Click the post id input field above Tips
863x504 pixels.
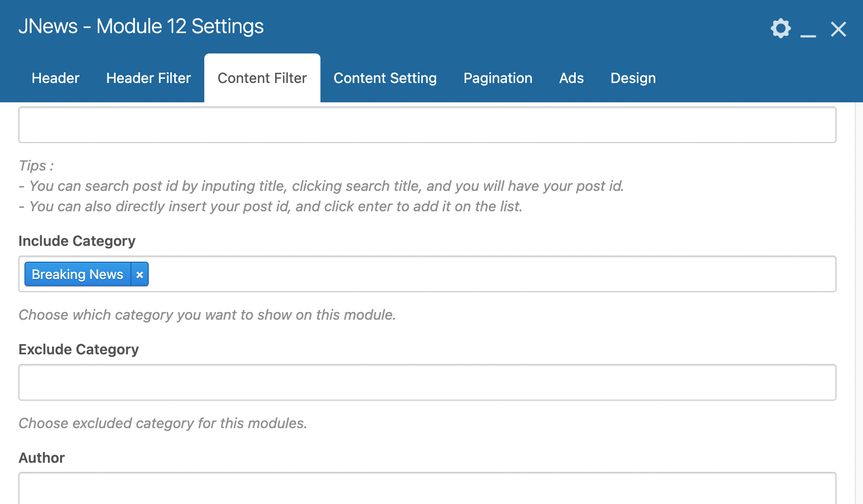(427, 125)
